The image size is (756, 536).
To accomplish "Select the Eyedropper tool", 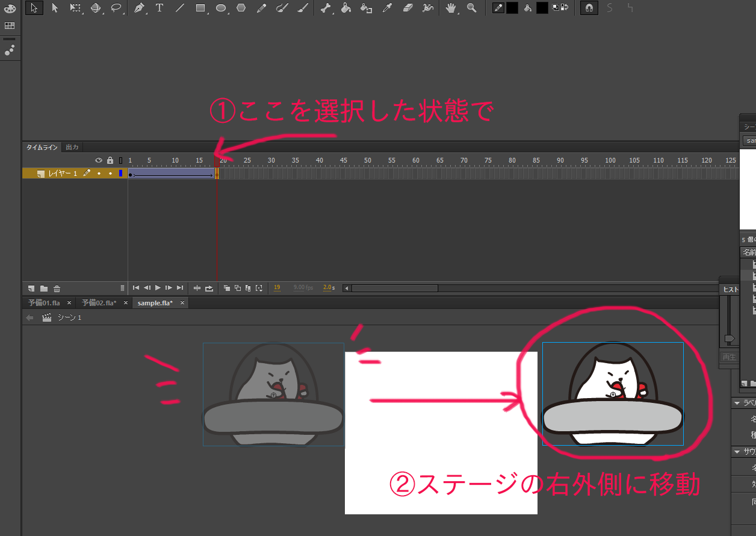I will pos(387,8).
